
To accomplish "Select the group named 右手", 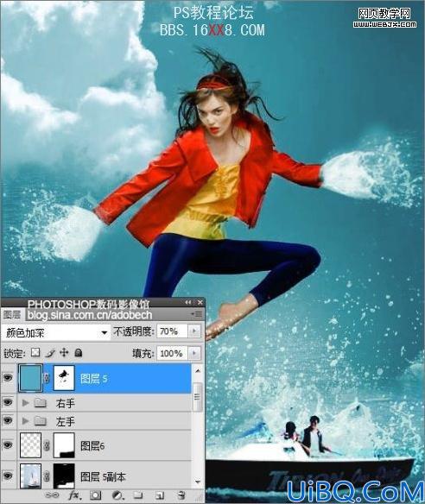I will coord(66,403).
